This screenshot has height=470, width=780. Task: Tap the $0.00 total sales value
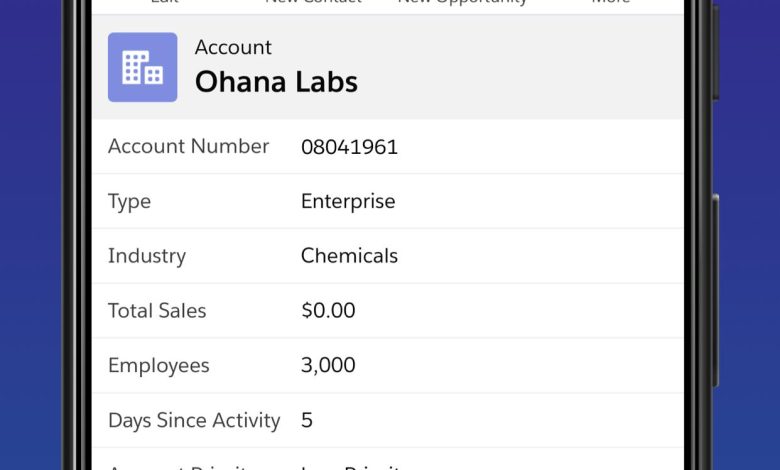(x=328, y=310)
